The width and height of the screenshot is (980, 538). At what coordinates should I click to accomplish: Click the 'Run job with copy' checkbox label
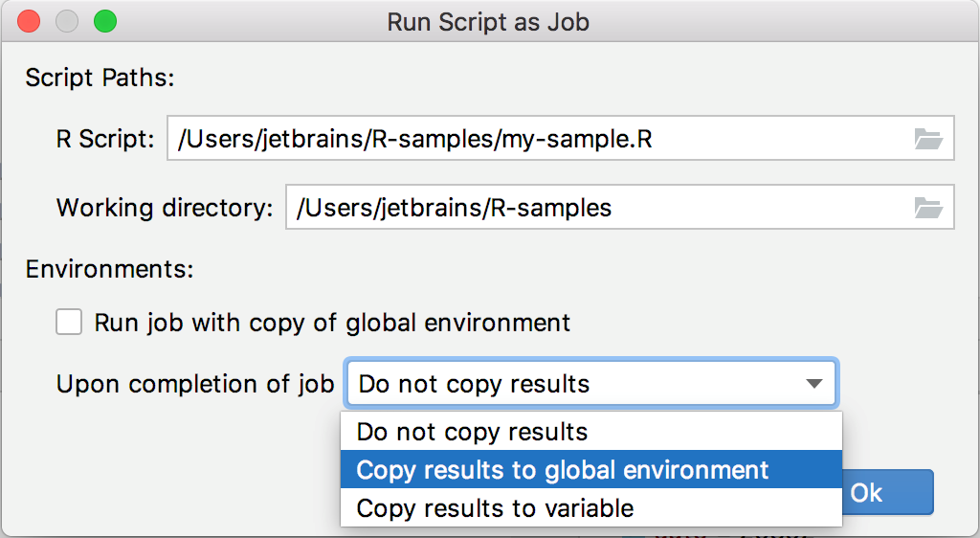(331, 323)
